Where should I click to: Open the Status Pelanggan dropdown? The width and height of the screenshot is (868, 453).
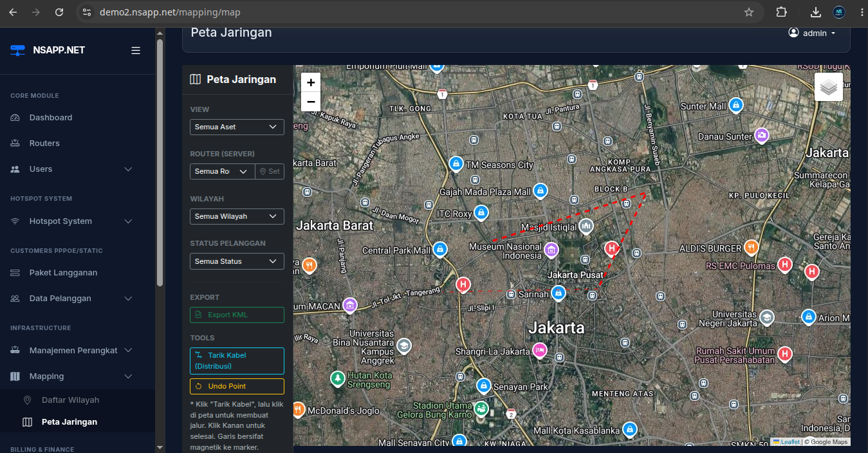click(237, 261)
